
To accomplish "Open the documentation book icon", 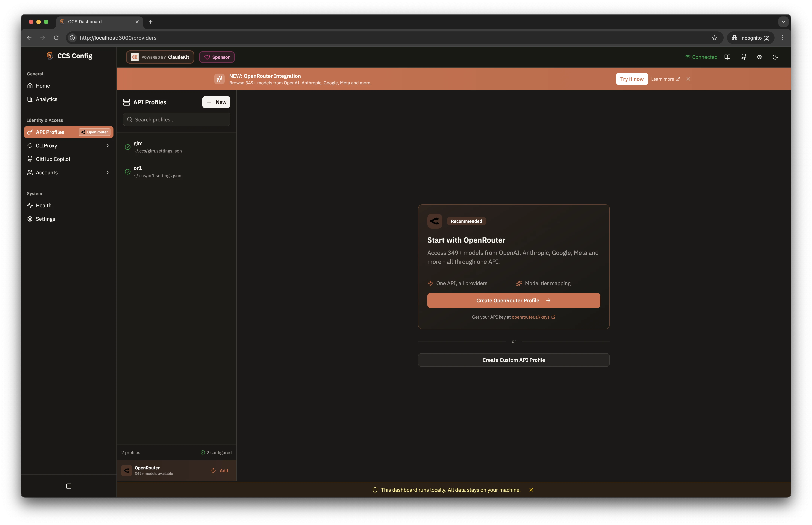I will (x=727, y=57).
